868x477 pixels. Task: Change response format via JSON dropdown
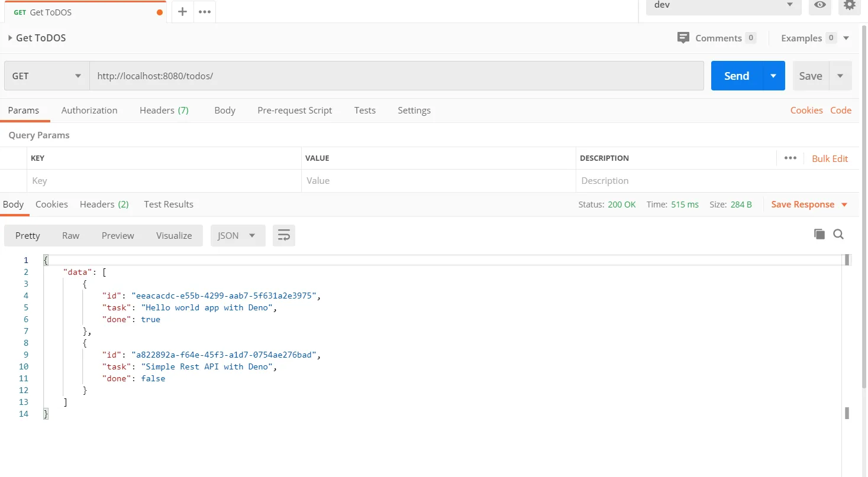point(237,235)
